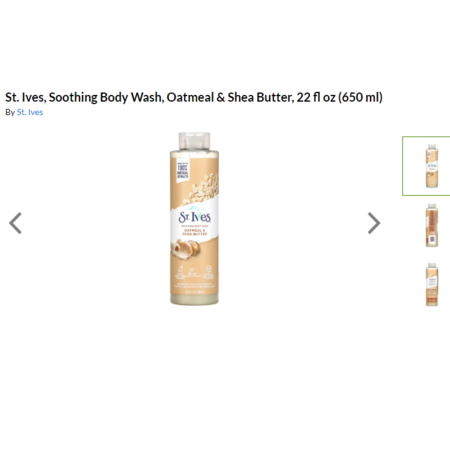This screenshot has height=450, width=450.
Task: Select the back-label bottle thumbnail
Action: (x=432, y=225)
